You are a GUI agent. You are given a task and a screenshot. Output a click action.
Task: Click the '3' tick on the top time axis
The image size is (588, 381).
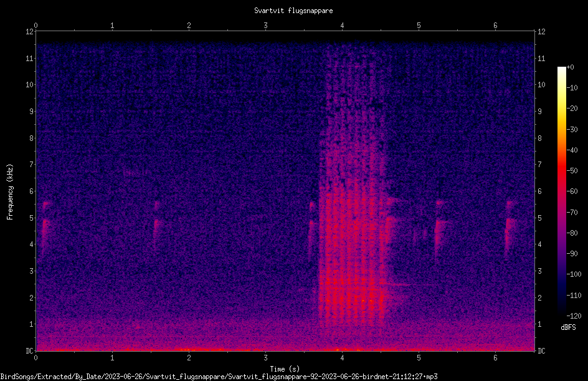(x=265, y=26)
